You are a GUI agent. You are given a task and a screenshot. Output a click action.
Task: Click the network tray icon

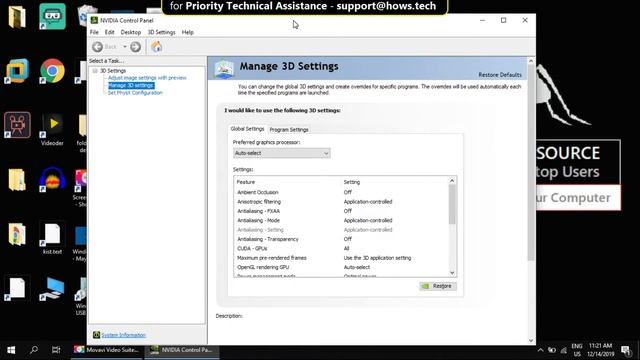(x=564, y=350)
